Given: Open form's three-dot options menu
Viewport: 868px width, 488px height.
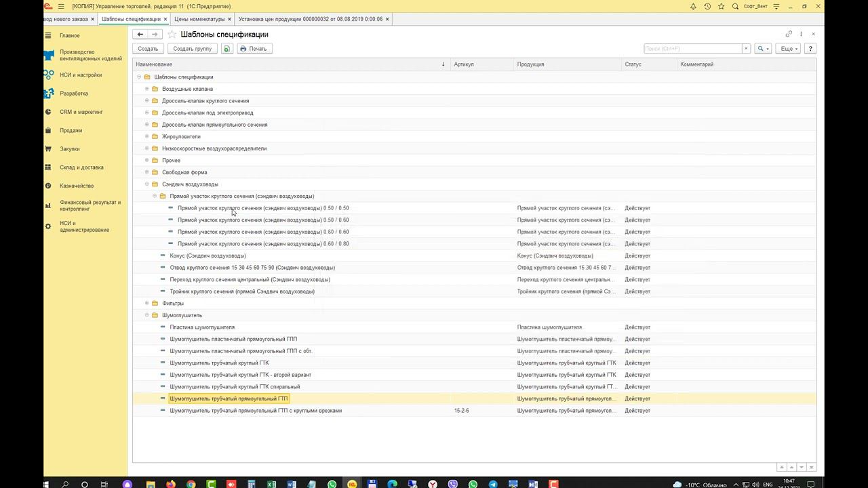Looking at the screenshot, I should (x=801, y=34).
